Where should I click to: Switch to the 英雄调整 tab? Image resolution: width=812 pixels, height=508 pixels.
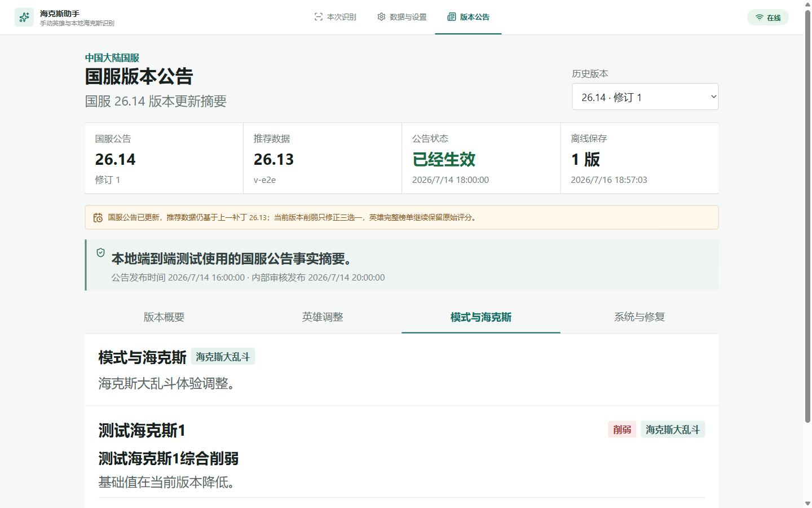click(323, 317)
